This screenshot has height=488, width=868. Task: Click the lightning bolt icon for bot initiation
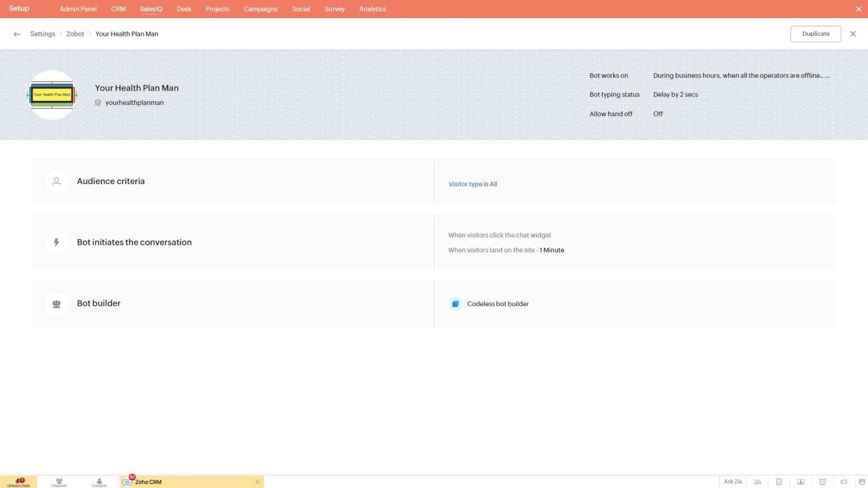click(x=56, y=242)
